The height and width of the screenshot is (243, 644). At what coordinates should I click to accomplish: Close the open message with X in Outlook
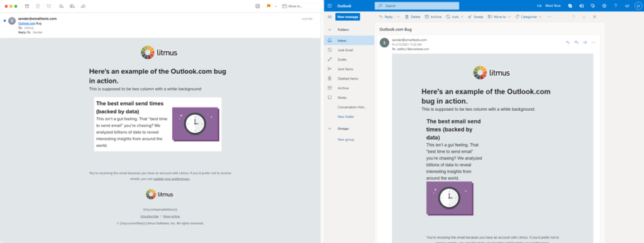(594, 17)
